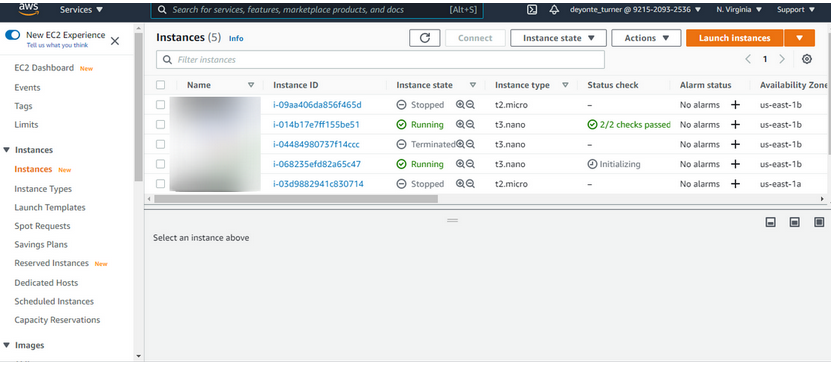Click the sidebar vertical scrollbar

(139, 106)
